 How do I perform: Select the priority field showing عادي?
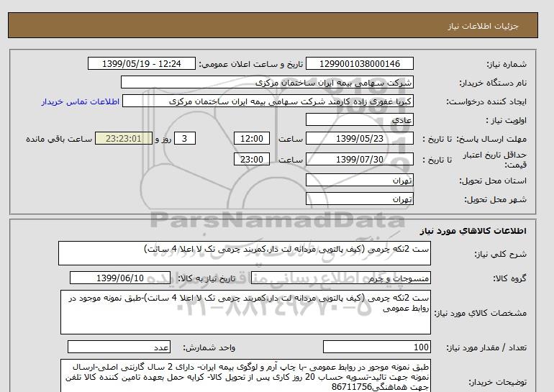click(x=360, y=119)
